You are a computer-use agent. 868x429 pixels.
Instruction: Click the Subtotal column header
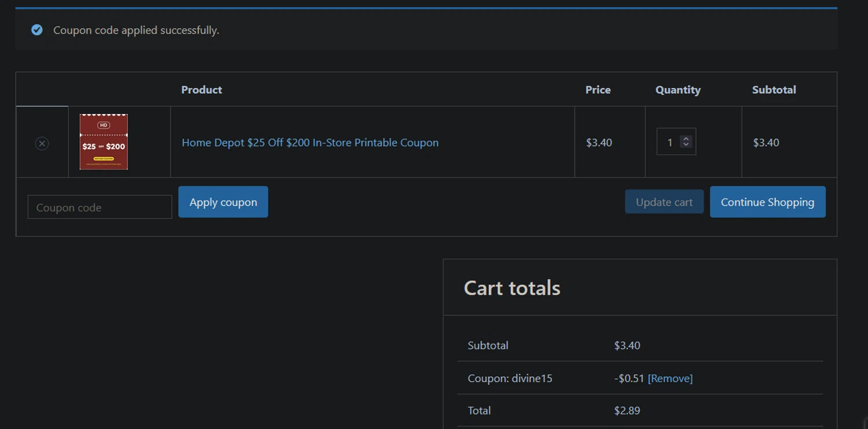pyautogui.click(x=774, y=90)
